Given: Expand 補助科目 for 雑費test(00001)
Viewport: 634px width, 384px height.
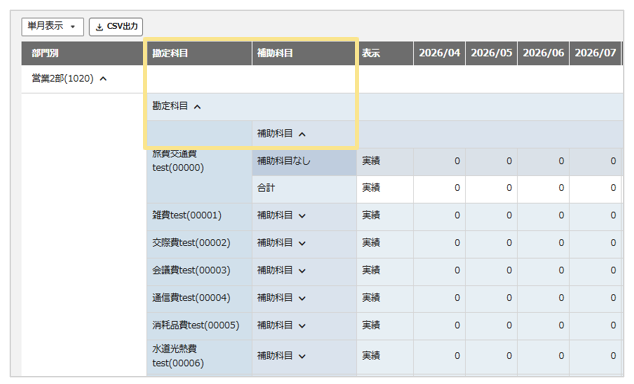Looking at the screenshot, I should pos(302,216).
